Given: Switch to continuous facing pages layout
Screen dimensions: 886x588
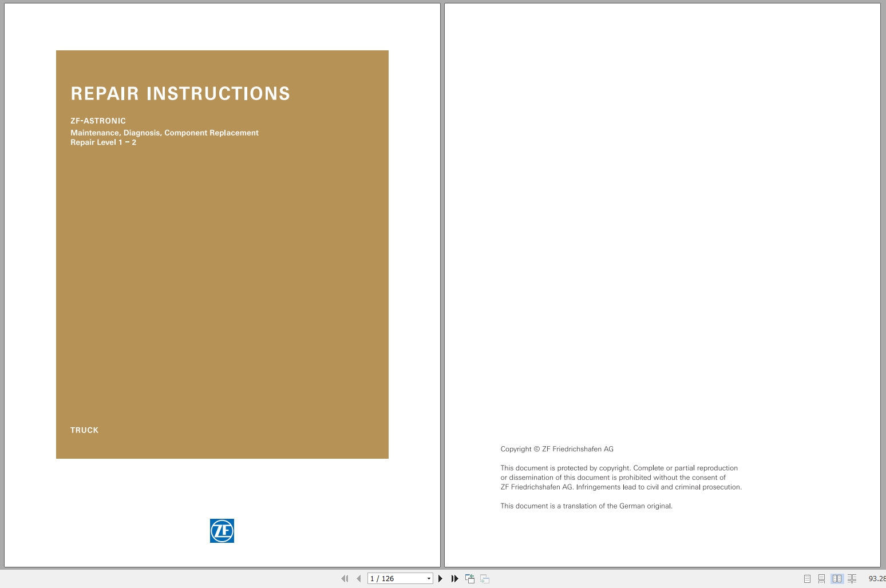Looking at the screenshot, I should coord(852,579).
